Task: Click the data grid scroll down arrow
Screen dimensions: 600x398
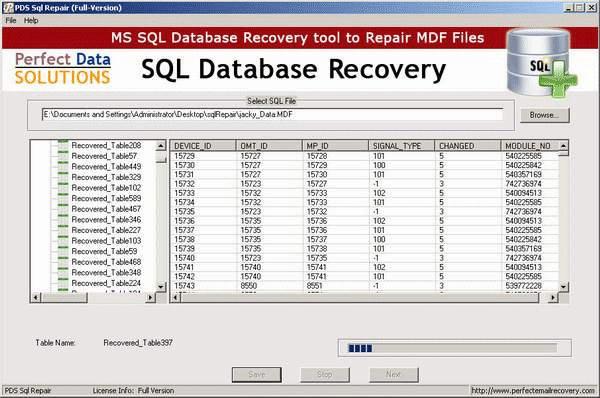Action: [x=563, y=286]
